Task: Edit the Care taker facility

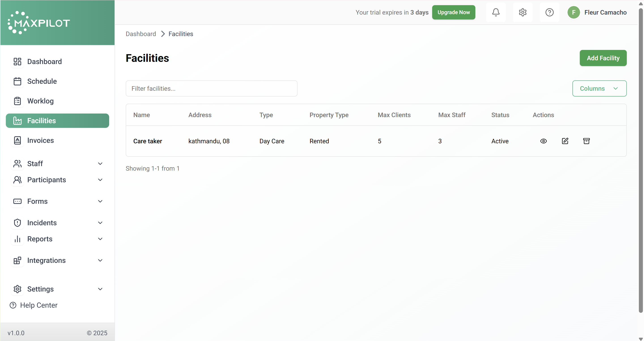Action: 565,141
